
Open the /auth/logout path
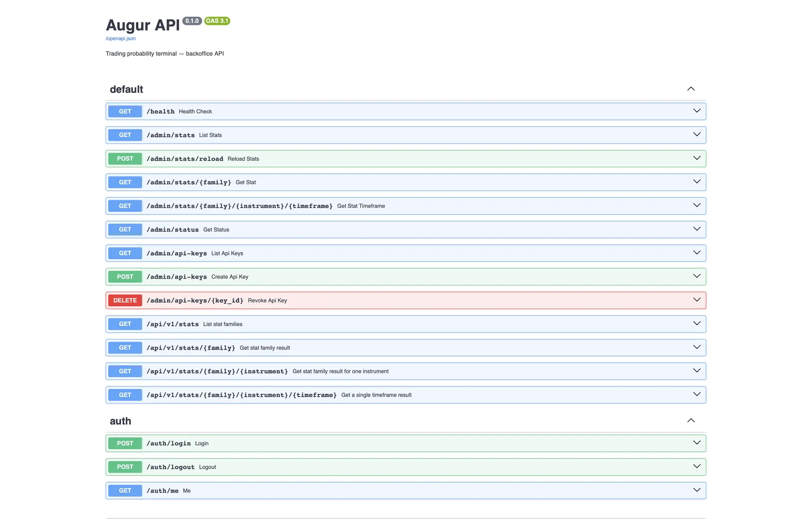click(171, 467)
